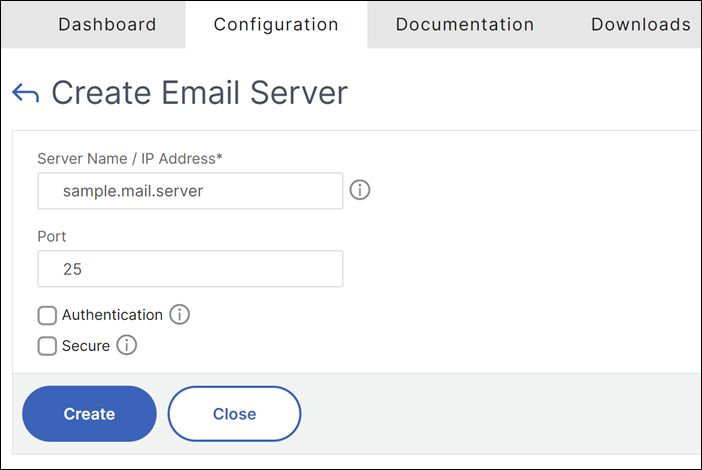The width and height of the screenshot is (702, 470).
Task: Switch to the Dashboard tab
Action: (x=107, y=25)
